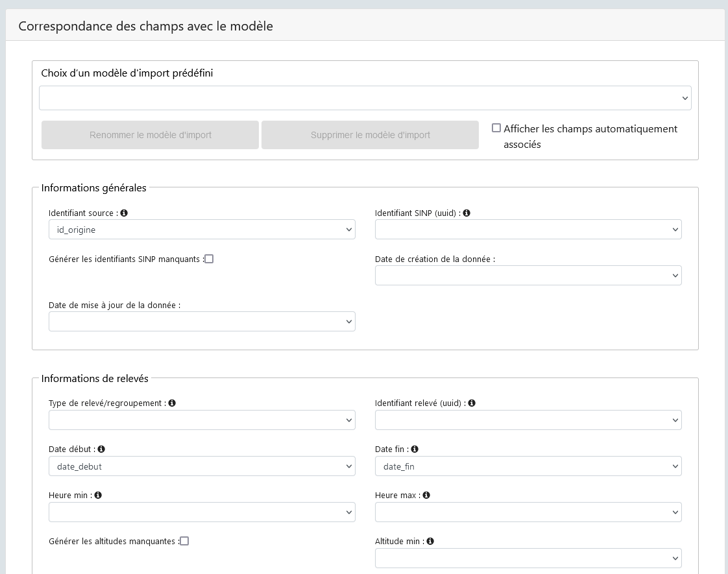Click the Renommer le modèle d'import button
The image size is (728, 574).
click(150, 134)
